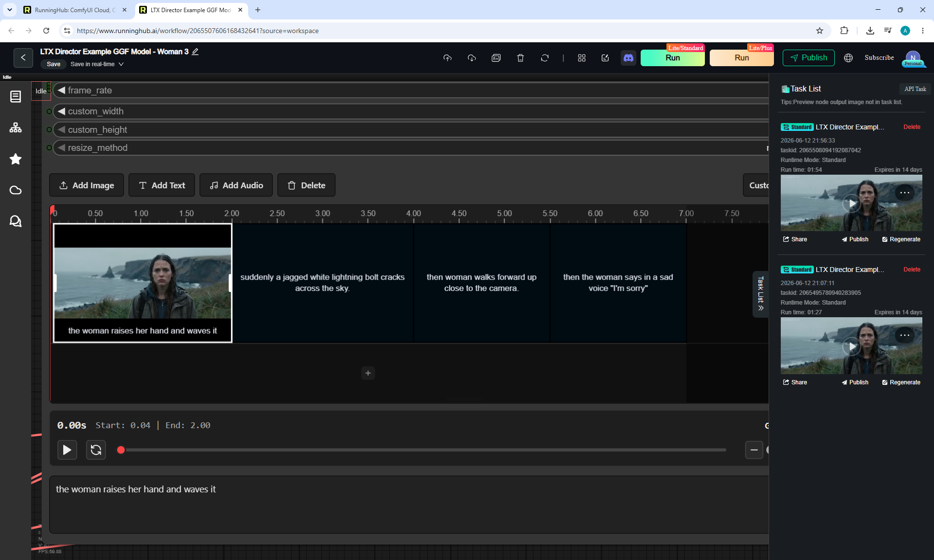934x560 pixels.
Task: Click the frame_rate left arrow
Action: point(61,90)
